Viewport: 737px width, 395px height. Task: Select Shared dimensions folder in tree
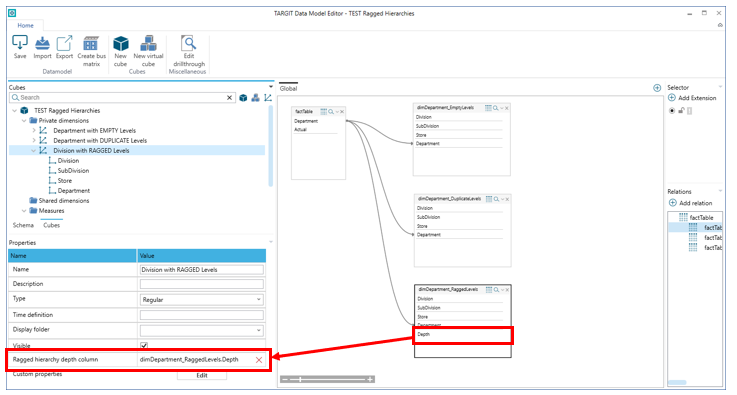tap(64, 201)
